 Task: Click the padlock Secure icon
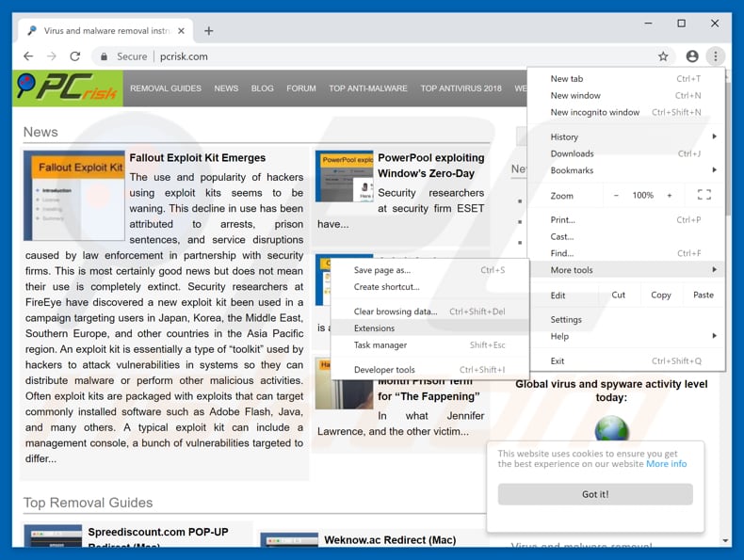point(104,56)
